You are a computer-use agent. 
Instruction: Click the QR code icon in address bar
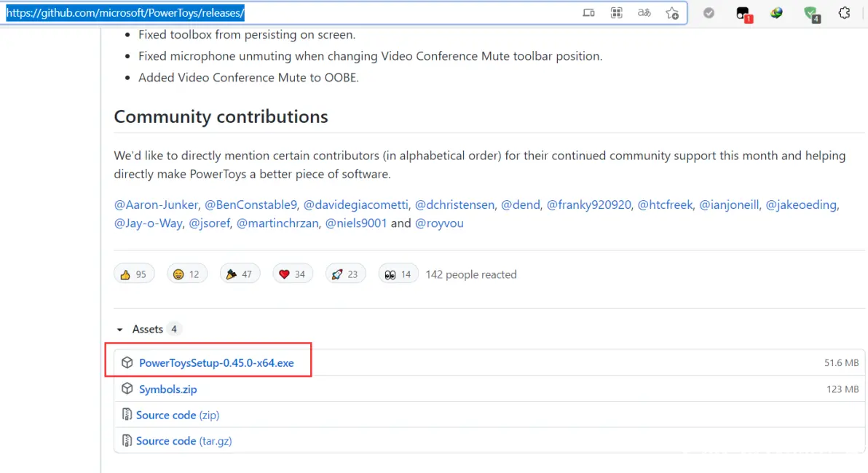(616, 12)
